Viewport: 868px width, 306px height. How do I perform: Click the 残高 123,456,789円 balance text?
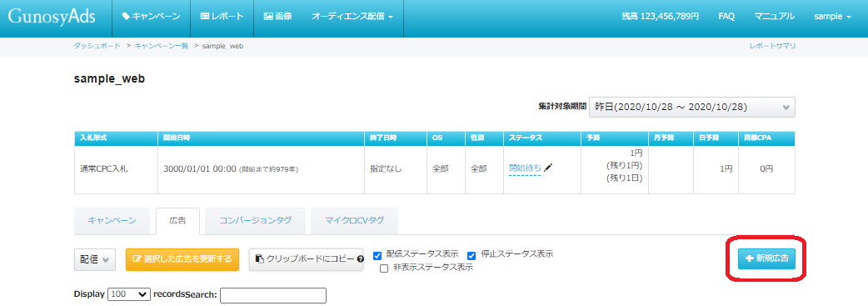pos(660,17)
